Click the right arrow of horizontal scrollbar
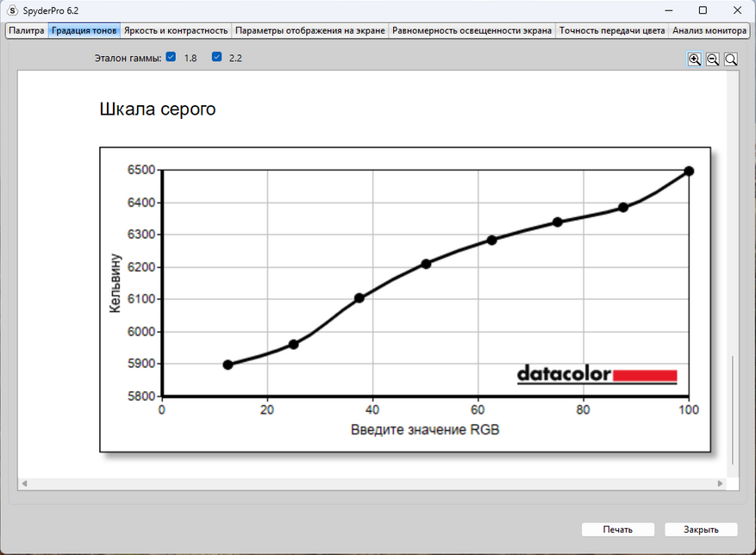This screenshot has height=555, width=756. pyautogui.click(x=721, y=483)
